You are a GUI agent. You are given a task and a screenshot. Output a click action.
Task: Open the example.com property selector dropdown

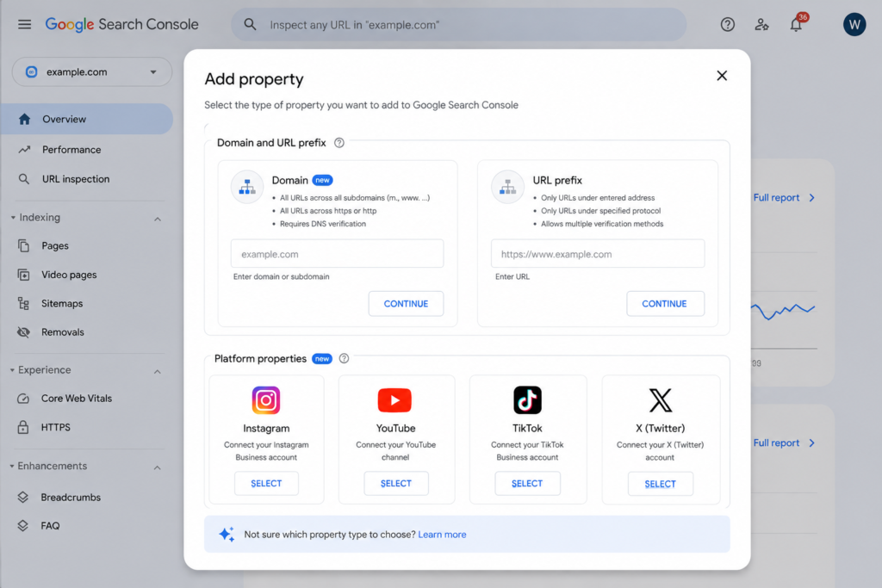92,72
